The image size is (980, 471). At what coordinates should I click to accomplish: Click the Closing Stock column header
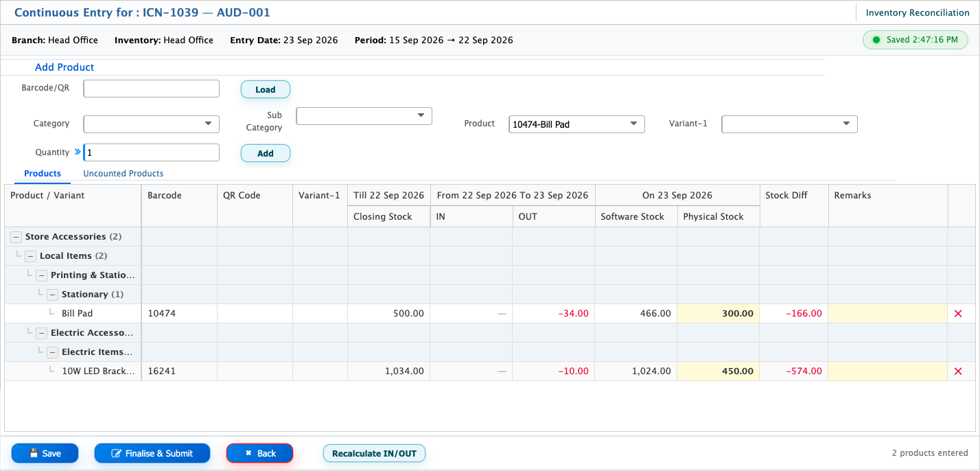(388, 217)
